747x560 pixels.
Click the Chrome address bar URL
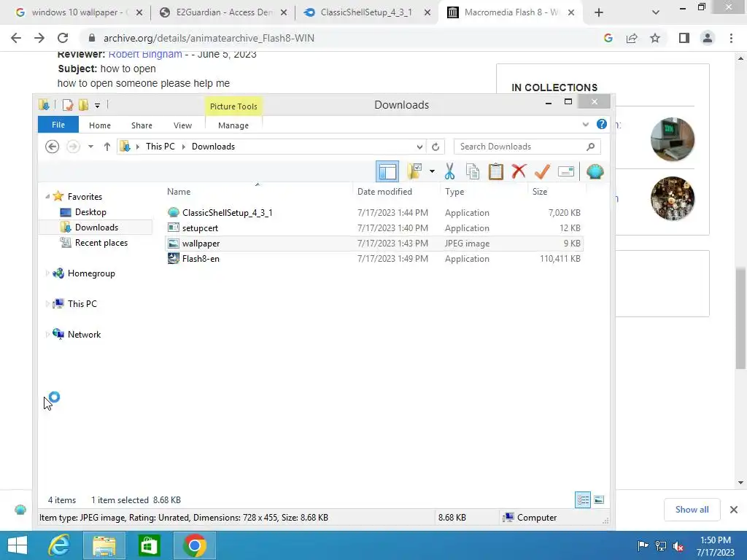click(209, 38)
